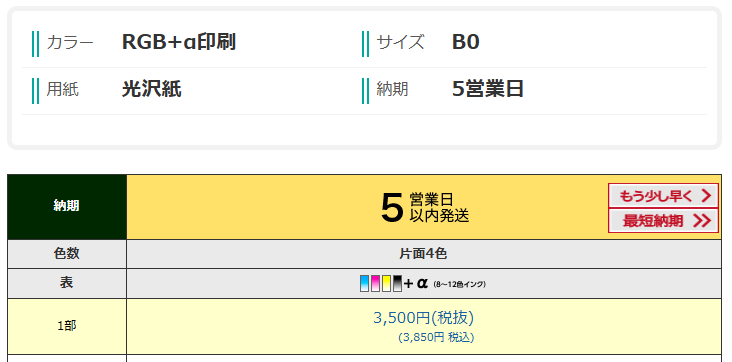Click the (3,850円 税込) tax-included price
The width and height of the screenshot is (732, 362).
[436, 337]
